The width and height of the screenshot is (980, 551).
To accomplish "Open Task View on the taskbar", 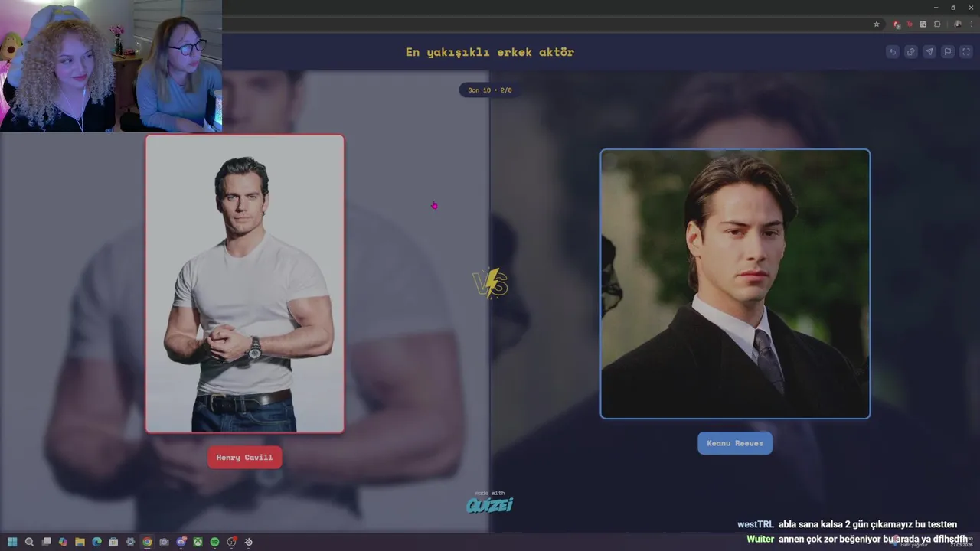I will coord(46,542).
